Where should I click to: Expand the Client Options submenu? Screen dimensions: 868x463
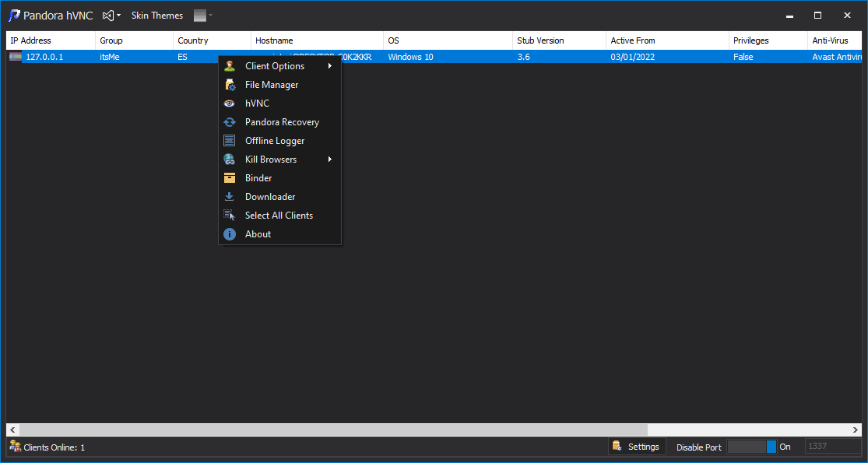pyautogui.click(x=280, y=66)
